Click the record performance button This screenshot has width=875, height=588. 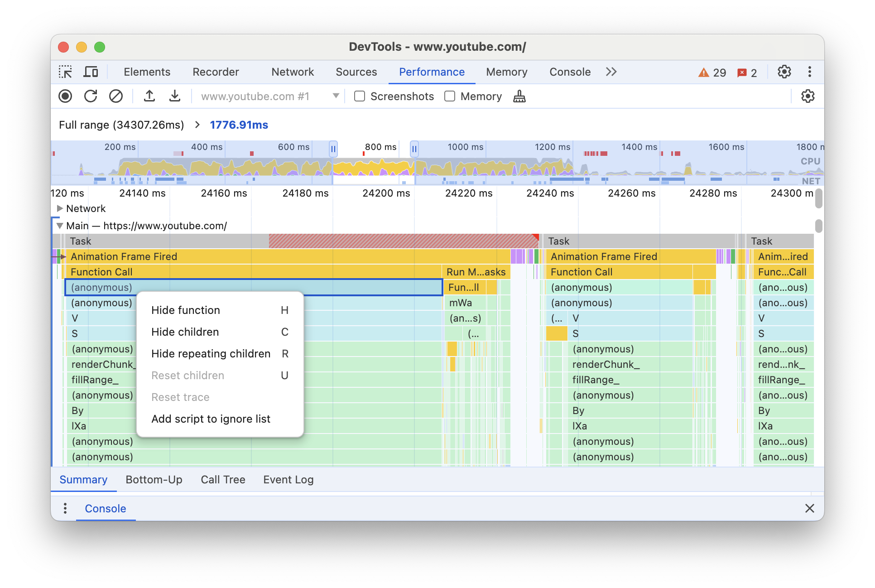pyautogui.click(x=66, y=96)
